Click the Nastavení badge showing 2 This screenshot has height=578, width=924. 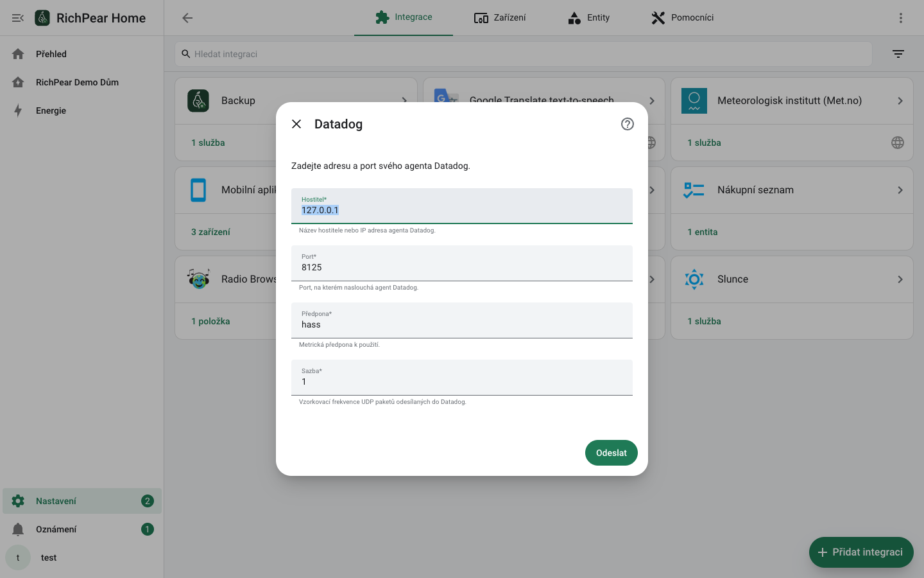(x=148, y=501)
